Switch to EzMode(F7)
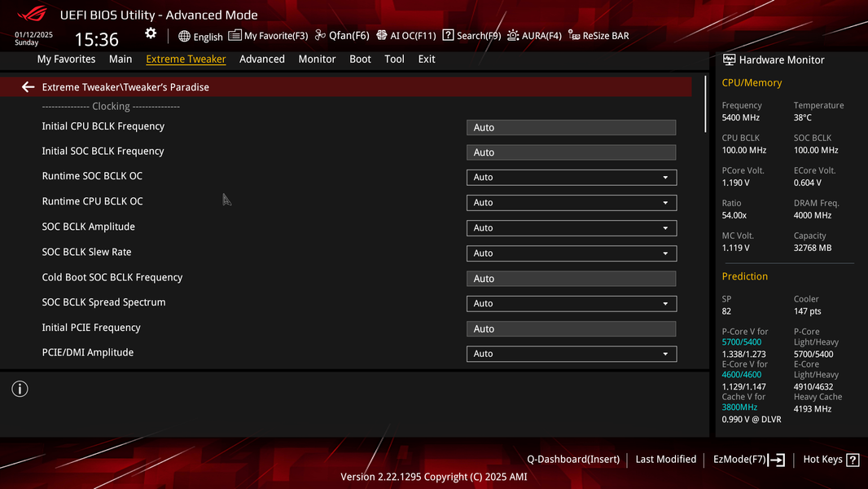Image resolution: width=868 pixels, height=489 pixels. pos(739,460)
